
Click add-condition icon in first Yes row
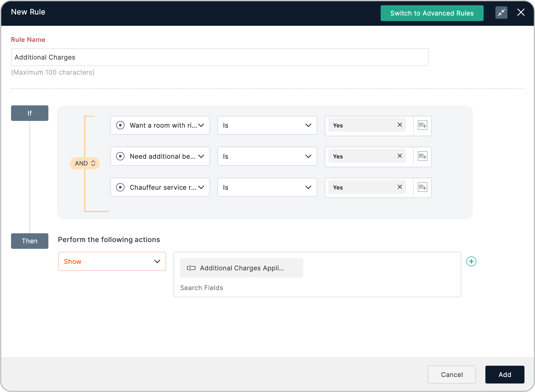tap(422, 125)
